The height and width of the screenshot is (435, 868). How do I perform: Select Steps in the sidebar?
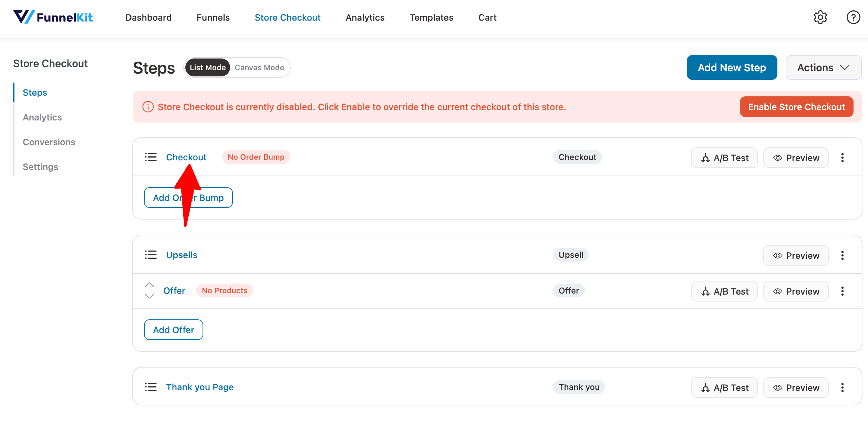(x=35, y=93)
